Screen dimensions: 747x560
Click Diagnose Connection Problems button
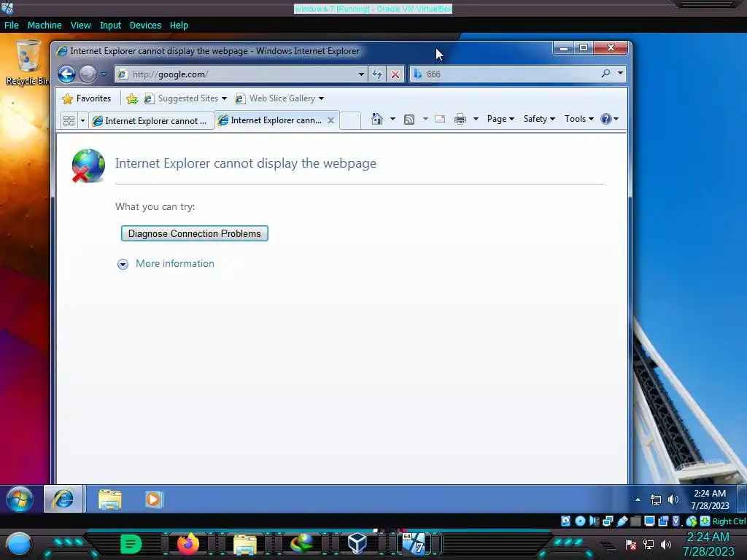tap(194, 233)
